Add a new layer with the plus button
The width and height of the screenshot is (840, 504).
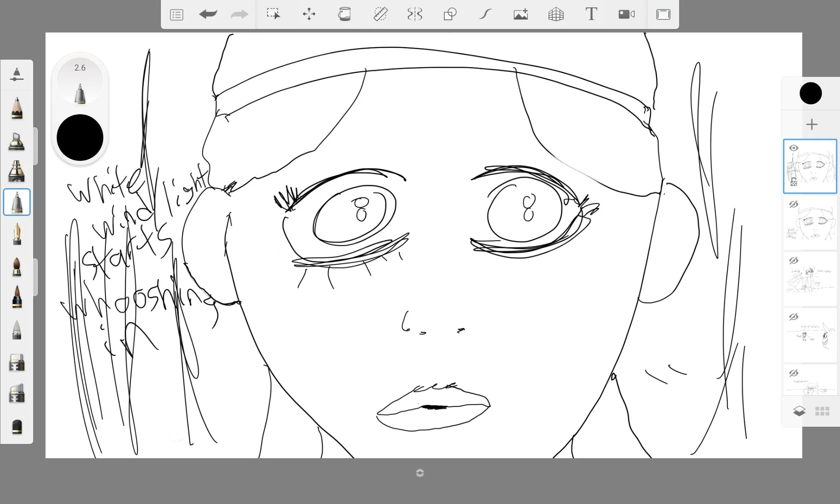coord(811,124)
